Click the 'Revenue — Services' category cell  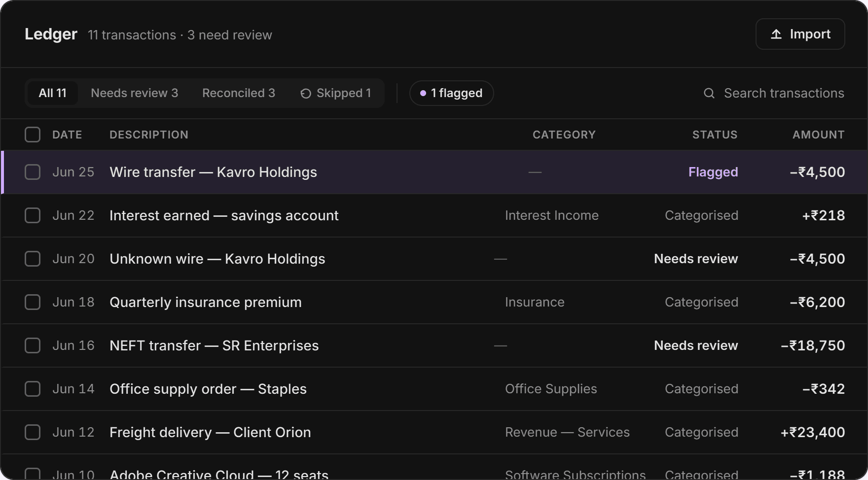pyautogui.click(x=567, y=432)
